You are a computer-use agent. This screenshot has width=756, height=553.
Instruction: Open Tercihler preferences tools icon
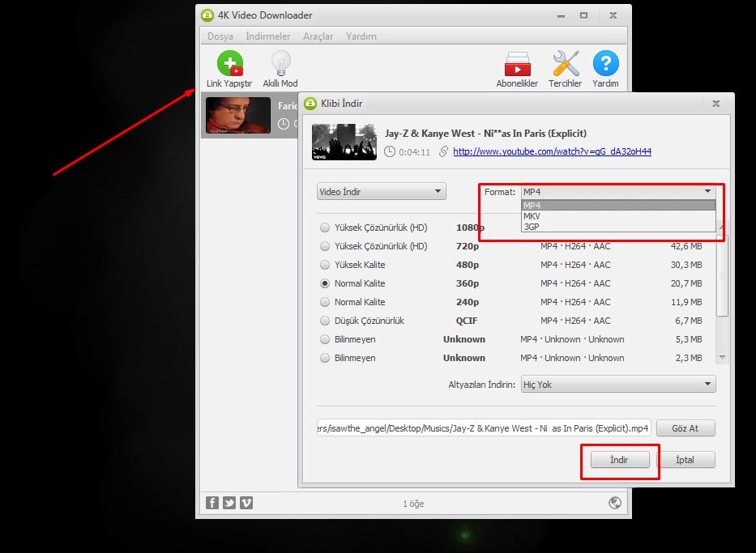(566, 64)
